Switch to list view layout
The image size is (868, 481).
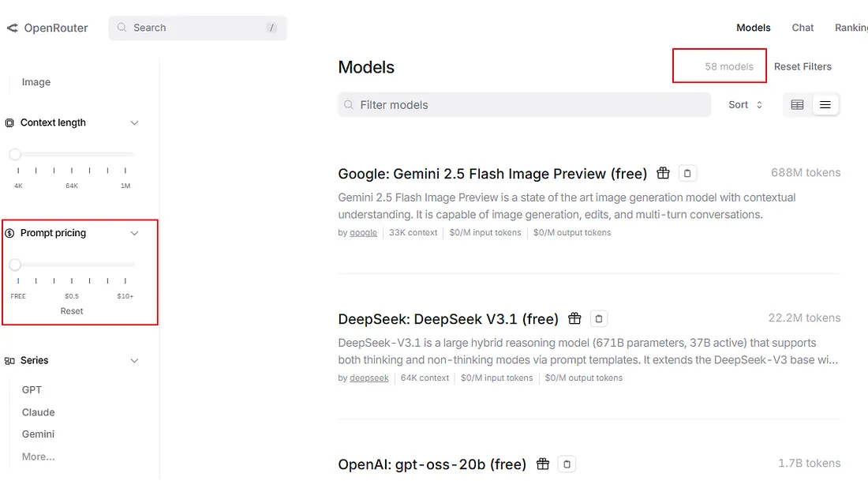pyautogui.click(x=825, y=105)
